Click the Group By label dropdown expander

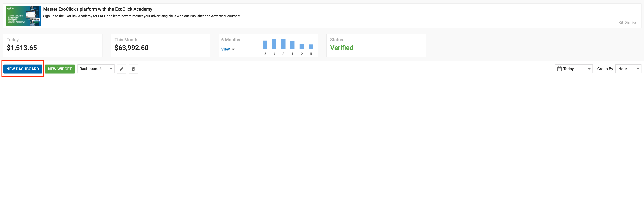638,69
